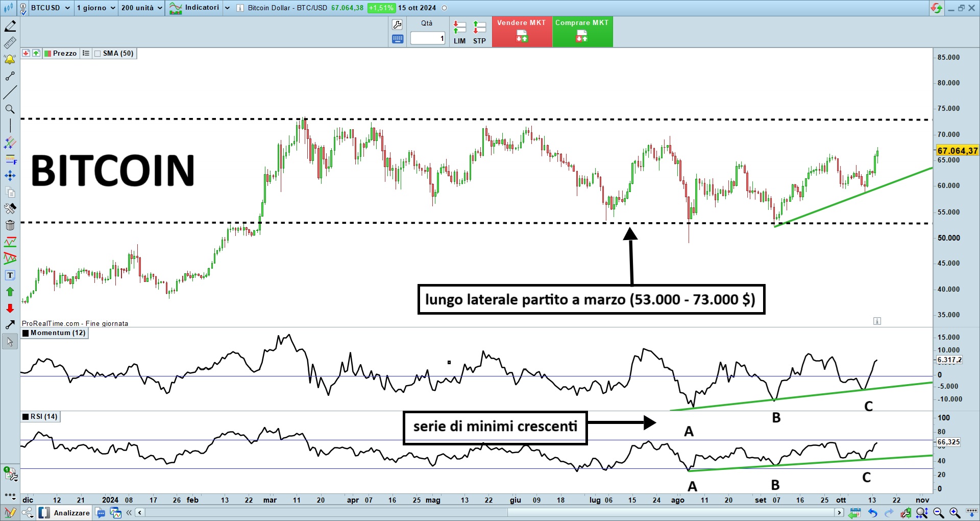Select the diagonal line tool

click(x=10, y=92)
